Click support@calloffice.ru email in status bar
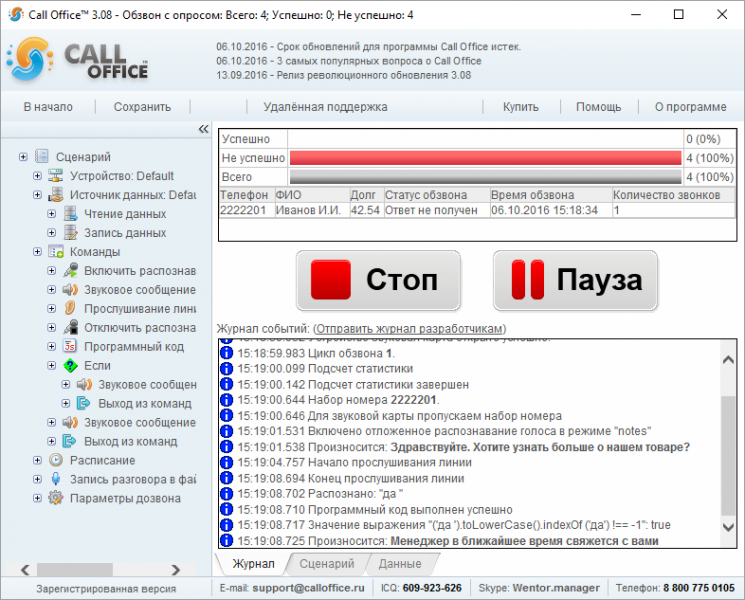This screenshot has height=600, width=745. (x=308, y=588)
